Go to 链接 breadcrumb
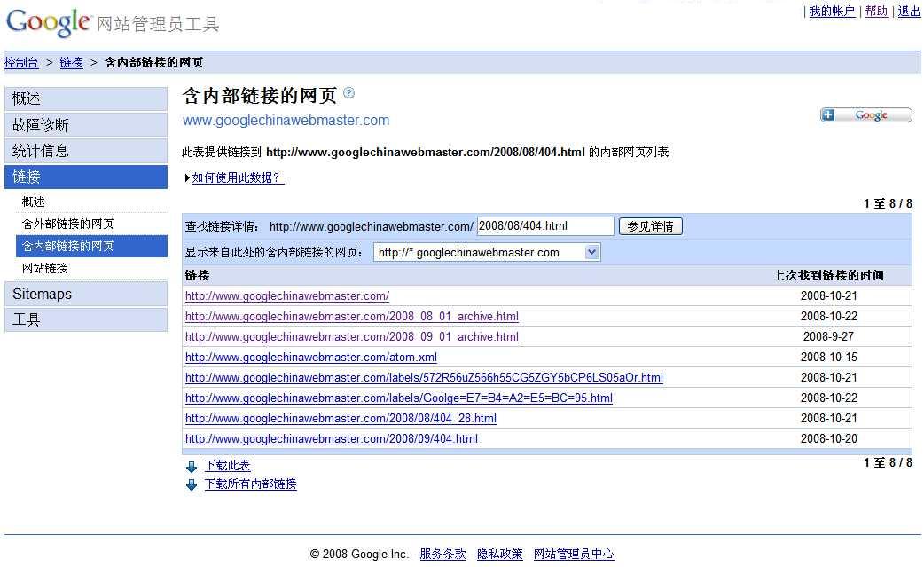The height and width of the screenshot is (567, 924). [x=71, y=62]
